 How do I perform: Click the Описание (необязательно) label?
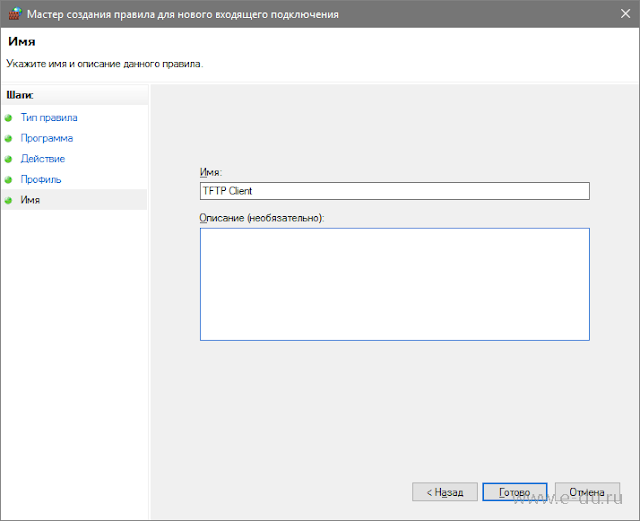pos(262,218)
